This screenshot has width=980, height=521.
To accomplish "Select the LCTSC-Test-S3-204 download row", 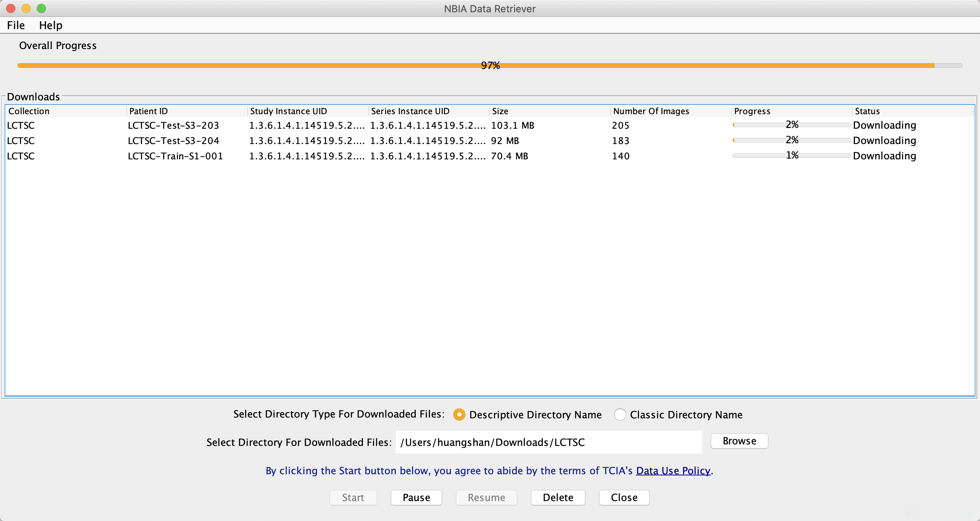I will click(x=173, y=141).
